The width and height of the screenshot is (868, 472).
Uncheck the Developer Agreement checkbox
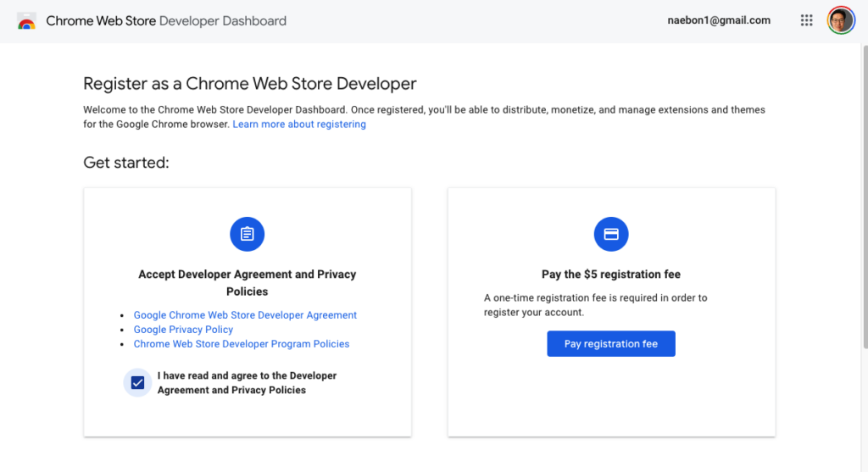[x=138, y=383]
